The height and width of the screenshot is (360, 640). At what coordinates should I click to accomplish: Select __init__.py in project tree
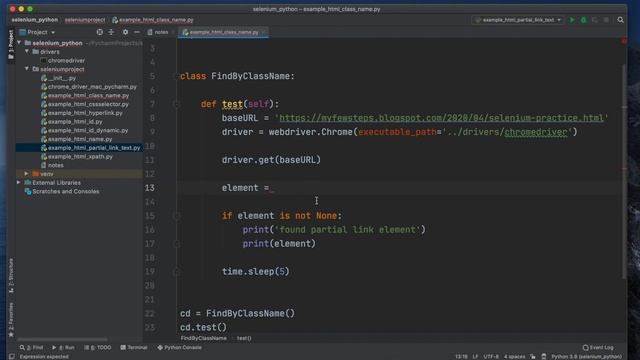pyautogui.click(x=62, y=78)
